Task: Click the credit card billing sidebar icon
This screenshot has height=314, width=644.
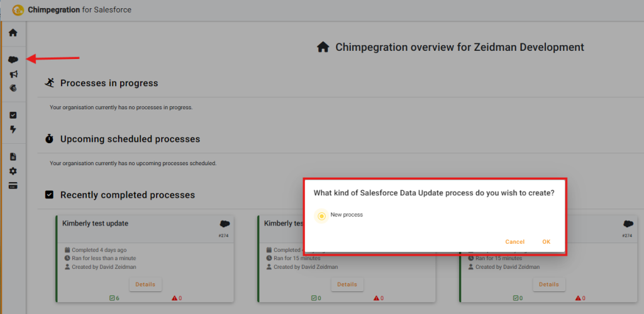Action: (13, 185)
